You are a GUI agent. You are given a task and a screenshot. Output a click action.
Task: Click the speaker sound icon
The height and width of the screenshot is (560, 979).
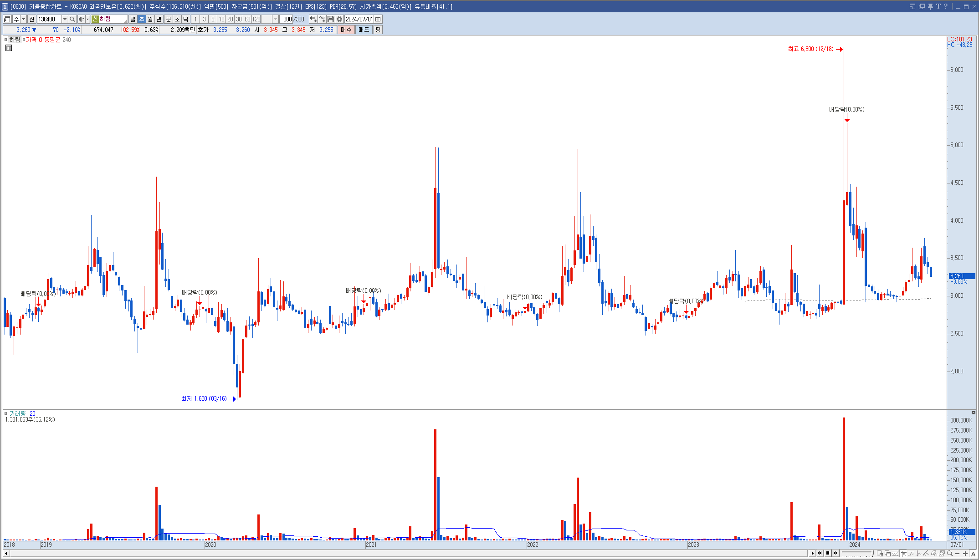tap(81, 19)
